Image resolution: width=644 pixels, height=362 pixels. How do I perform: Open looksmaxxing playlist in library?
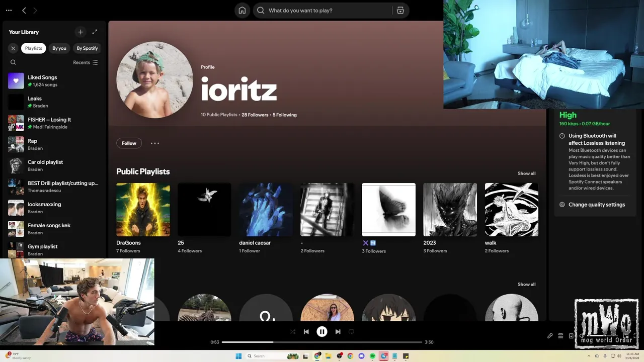click(x=54, y=208)
